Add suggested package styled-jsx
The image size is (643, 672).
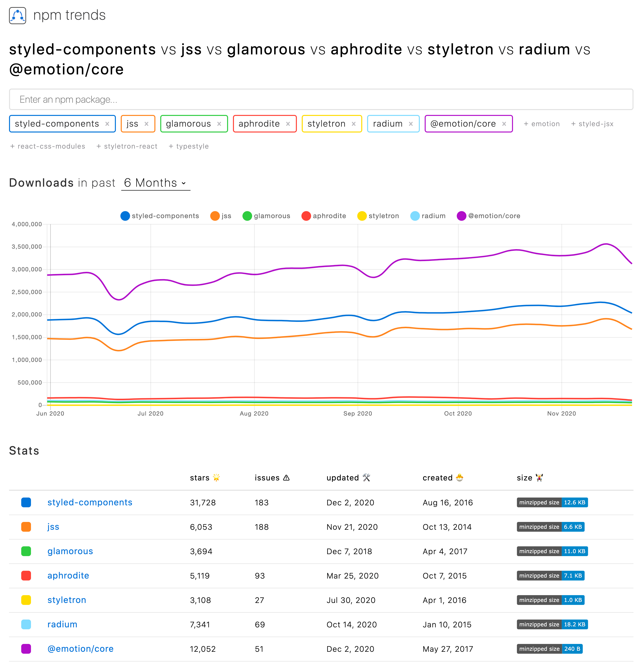[x=592, y=124]
